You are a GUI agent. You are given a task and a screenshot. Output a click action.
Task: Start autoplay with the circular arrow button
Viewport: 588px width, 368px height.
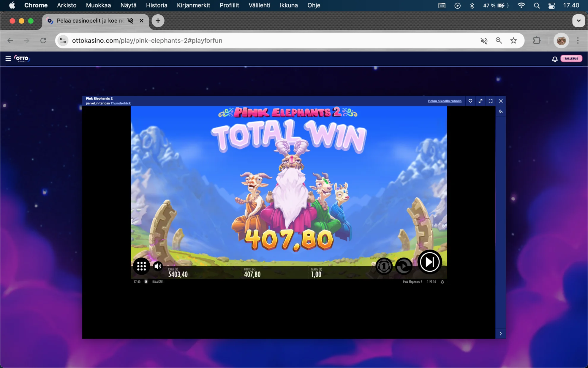point(404,266)
